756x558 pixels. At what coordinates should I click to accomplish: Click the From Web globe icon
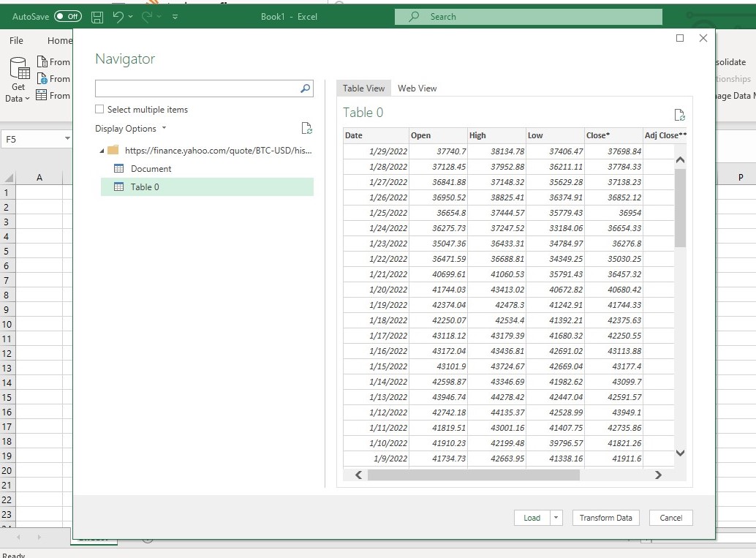pyautogui.click(x=42, y=78)
